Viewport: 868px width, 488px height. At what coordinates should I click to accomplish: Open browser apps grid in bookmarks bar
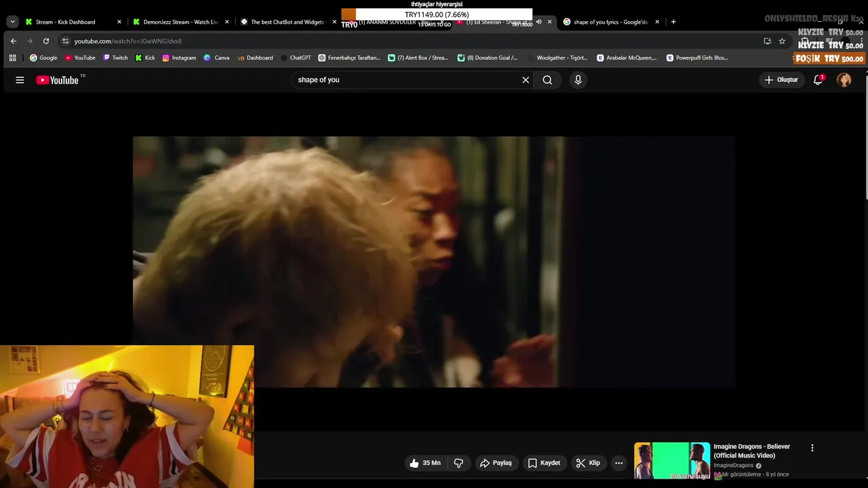coord(12,58)
